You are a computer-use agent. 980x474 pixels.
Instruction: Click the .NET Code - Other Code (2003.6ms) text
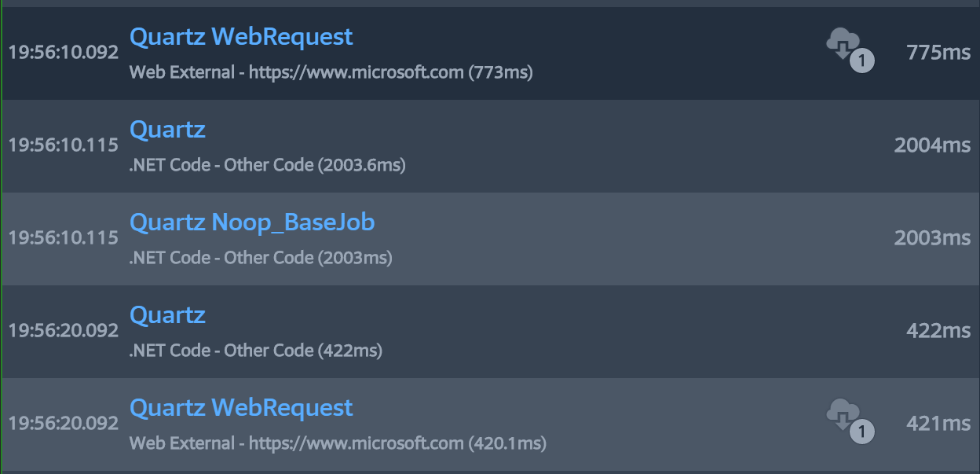tap(268, 165)
